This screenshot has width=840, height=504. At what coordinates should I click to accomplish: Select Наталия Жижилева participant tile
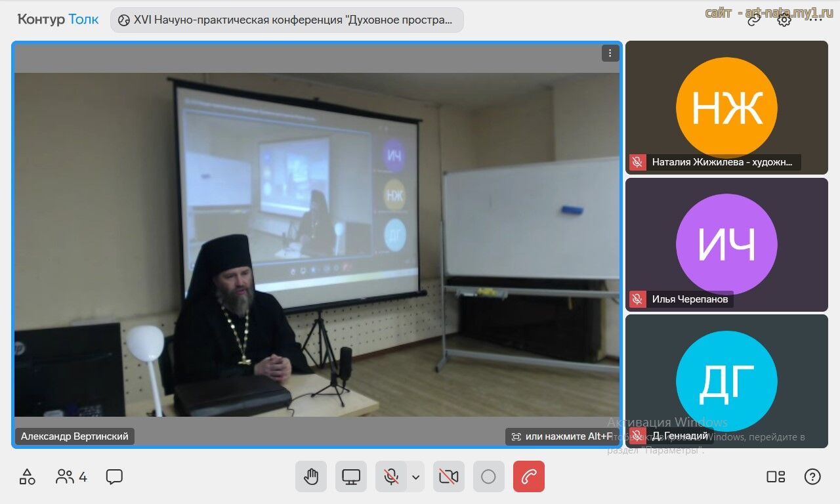point(726,108)
